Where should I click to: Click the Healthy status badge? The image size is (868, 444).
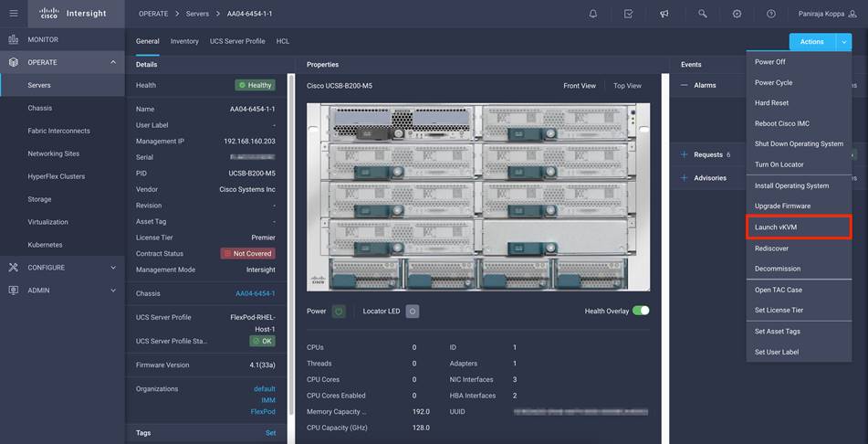(255, 85)
